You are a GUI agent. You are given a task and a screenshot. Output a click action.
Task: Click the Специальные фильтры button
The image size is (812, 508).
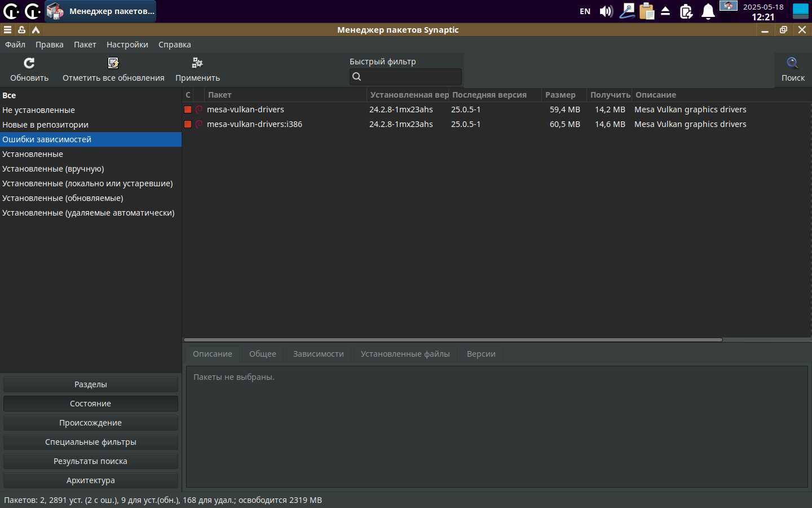(x=91, y=442)
